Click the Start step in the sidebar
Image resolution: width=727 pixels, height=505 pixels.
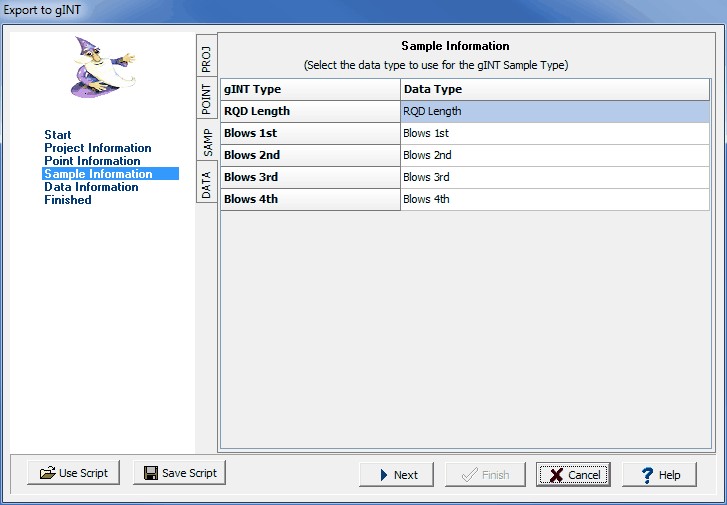click(58, 135)
